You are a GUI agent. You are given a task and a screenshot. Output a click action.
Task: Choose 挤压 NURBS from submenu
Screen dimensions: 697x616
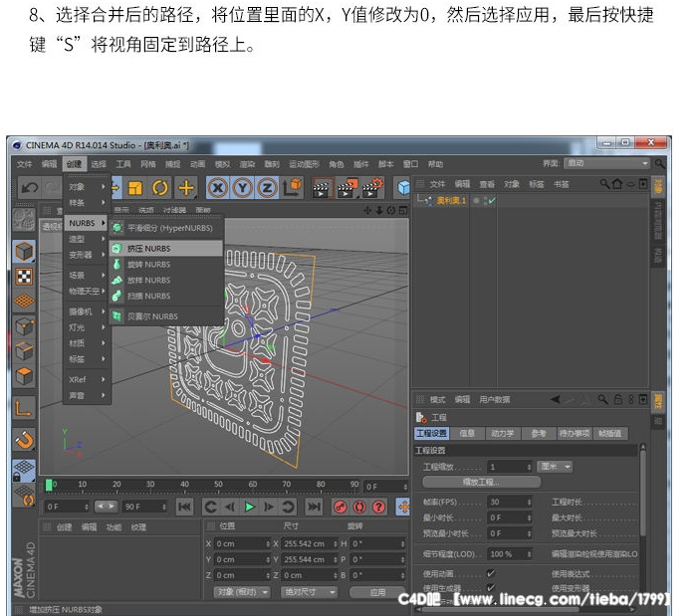pyautogui.click(x=166, y=248)
